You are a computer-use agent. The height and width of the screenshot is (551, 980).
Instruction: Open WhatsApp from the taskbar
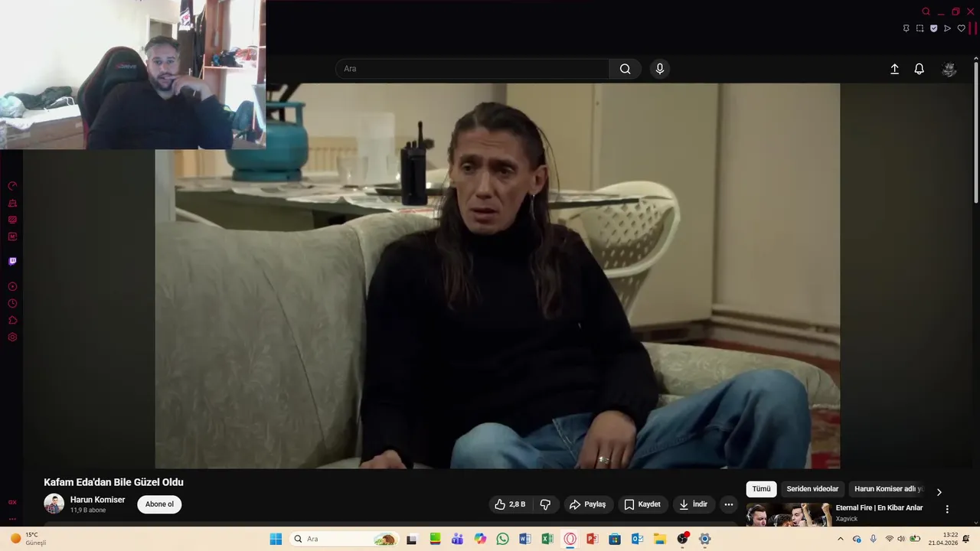click(502, 539)
